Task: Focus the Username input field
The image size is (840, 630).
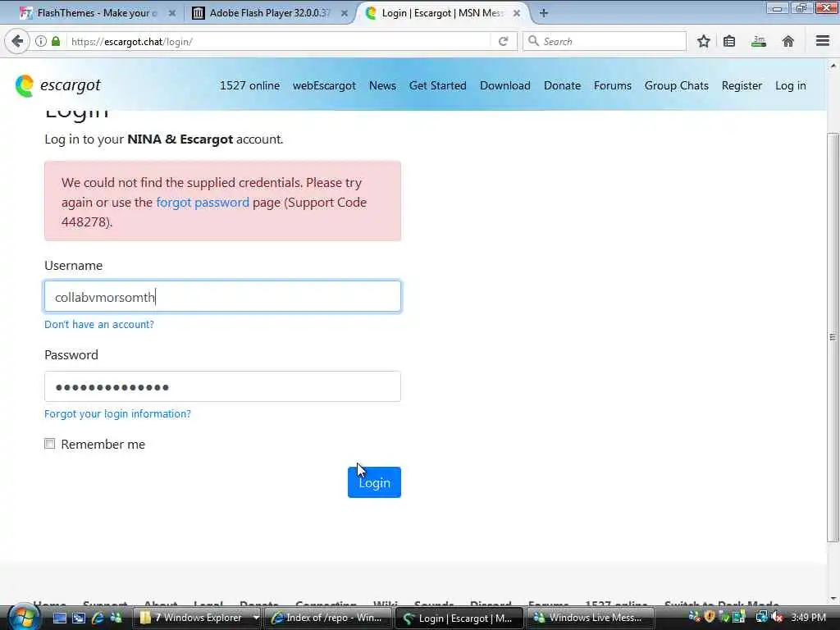Action: pos(222,296)
